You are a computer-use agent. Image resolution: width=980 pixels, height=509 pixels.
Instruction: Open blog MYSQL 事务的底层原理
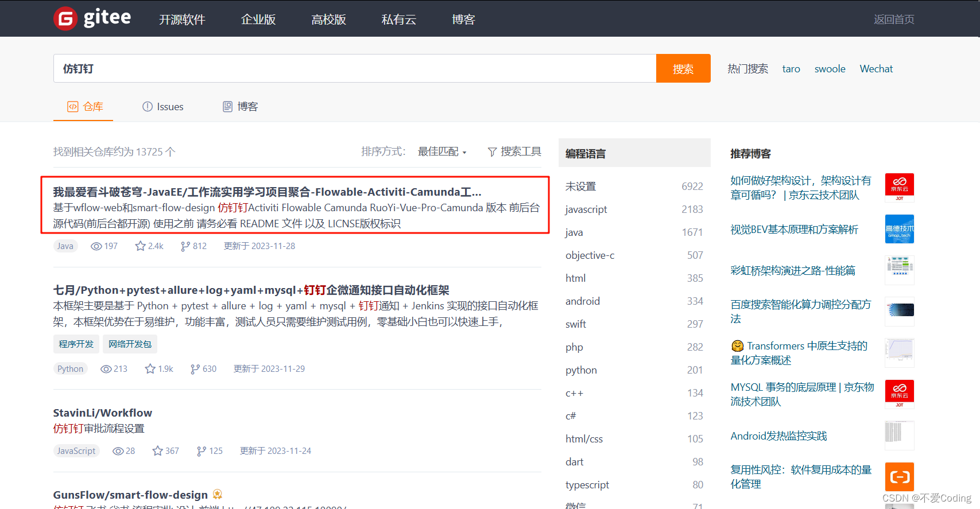point(802,394)
